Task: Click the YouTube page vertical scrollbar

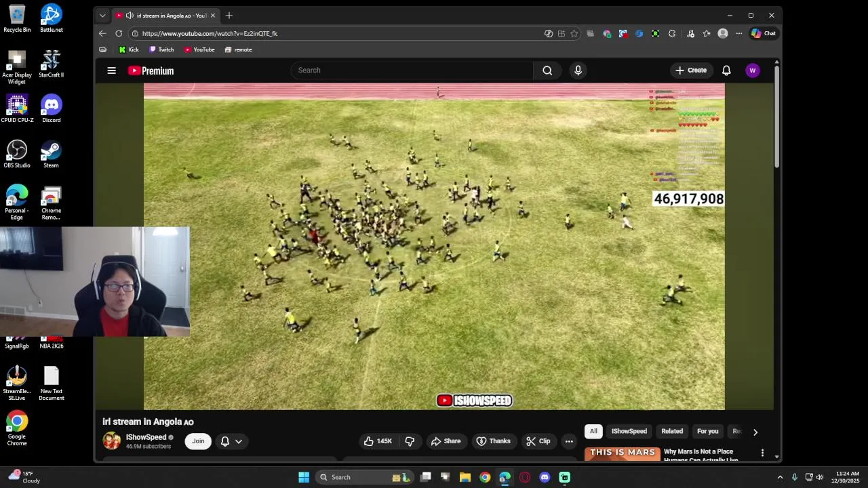Action: [x=776, y=115]
